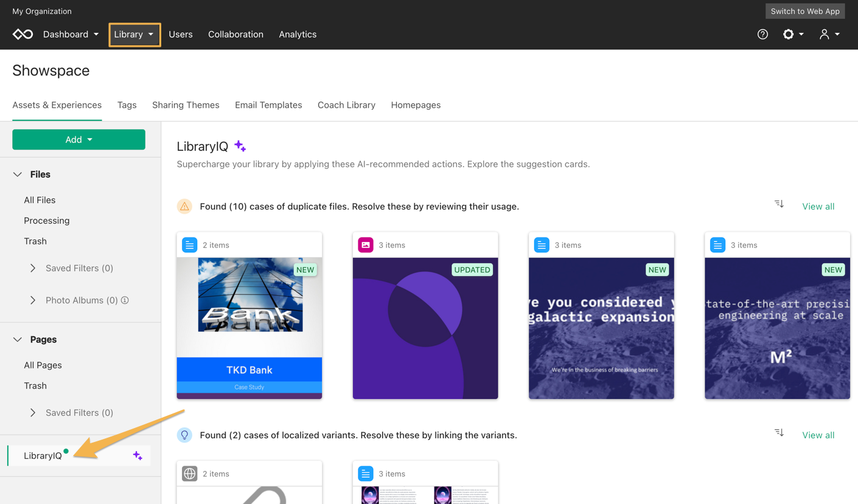Click the LibraryIQ sparkle icon beside heading
This screenshot has height=504, width=858.
click(x=240, y=146)
